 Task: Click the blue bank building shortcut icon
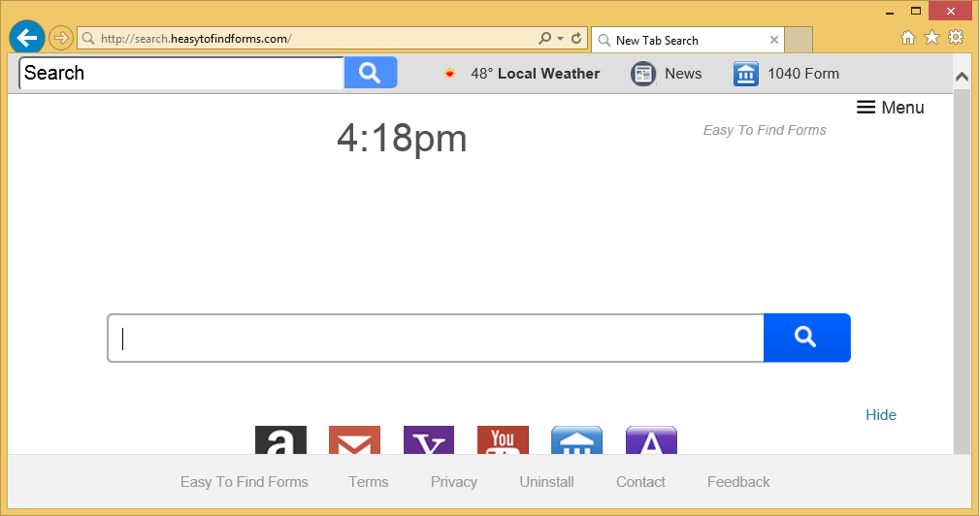(x=576, y=440)
